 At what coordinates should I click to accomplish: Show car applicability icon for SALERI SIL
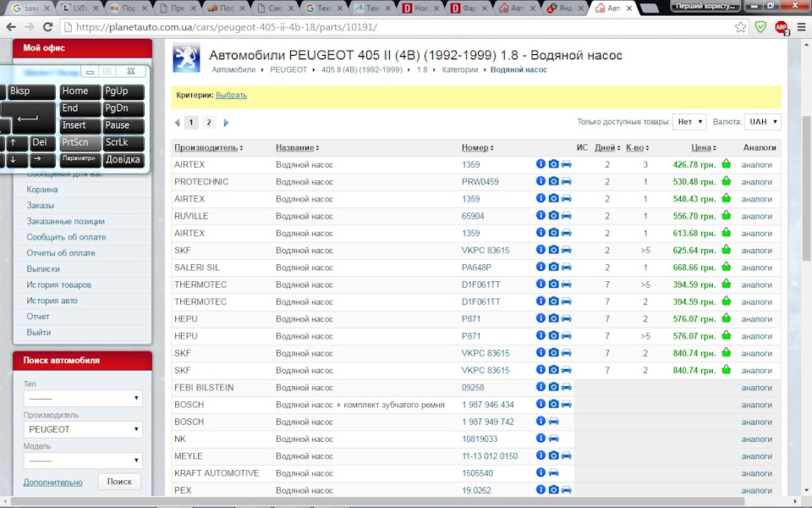point(567,267)
